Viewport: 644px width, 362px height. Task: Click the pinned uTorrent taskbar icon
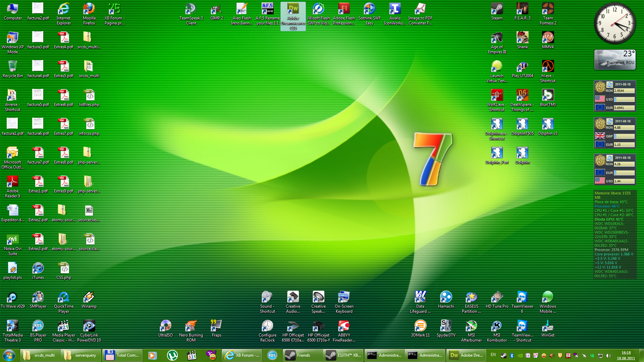[x=172, y=355]
